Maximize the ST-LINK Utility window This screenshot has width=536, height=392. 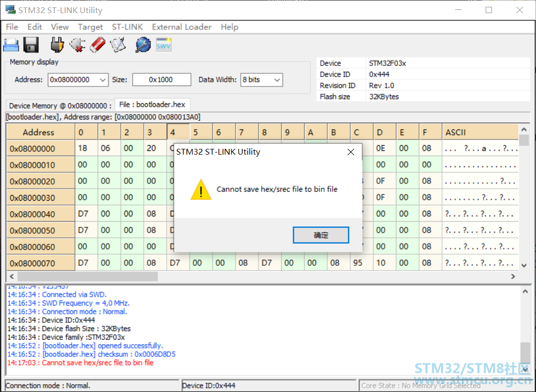(x=489, y=10)
